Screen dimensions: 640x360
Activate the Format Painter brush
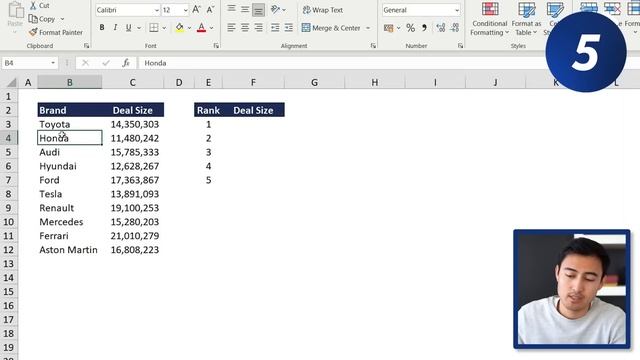coord(56,32)
